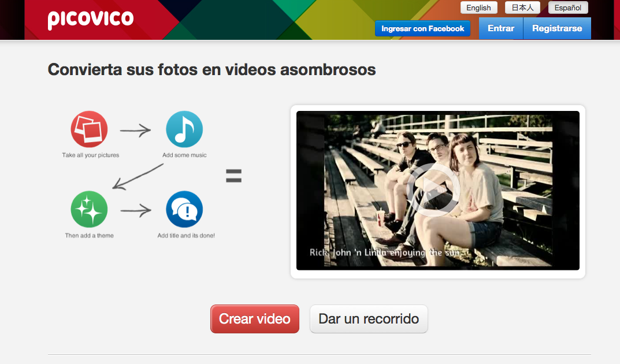Start the tour with Dar un recorrido

(369, 319)
